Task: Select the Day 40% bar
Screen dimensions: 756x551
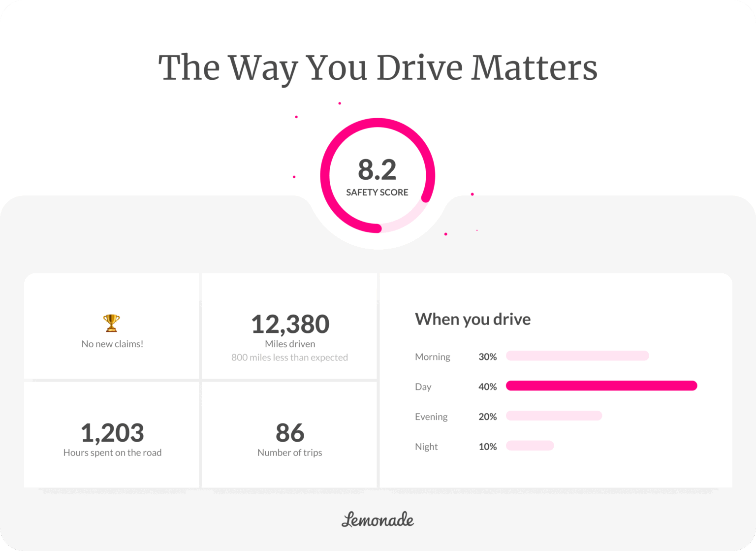Action: (x=601, y=386)
